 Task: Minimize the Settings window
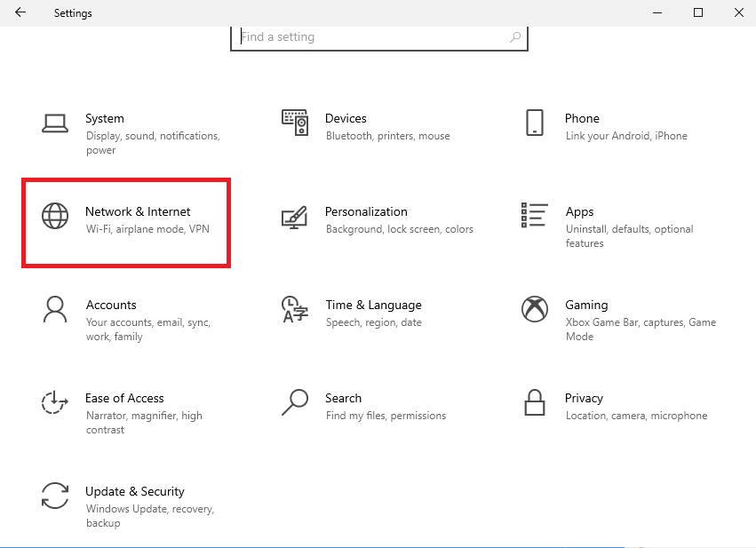[657, 13]
